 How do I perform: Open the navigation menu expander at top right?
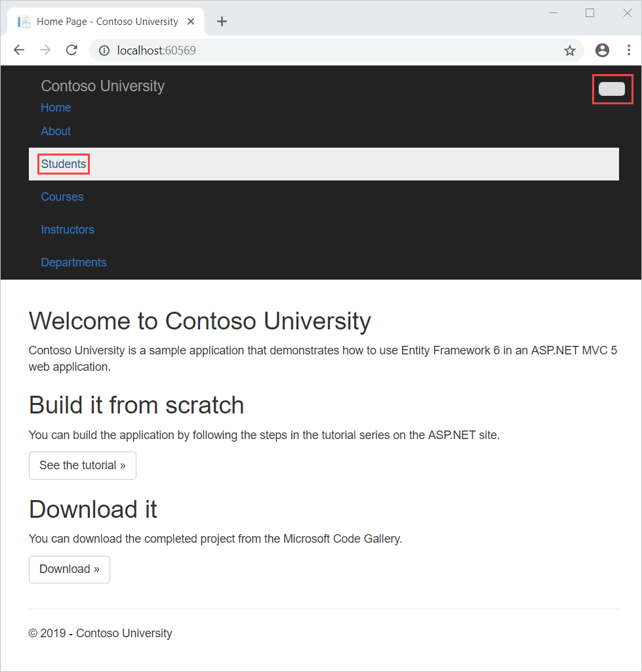point(612,89)
